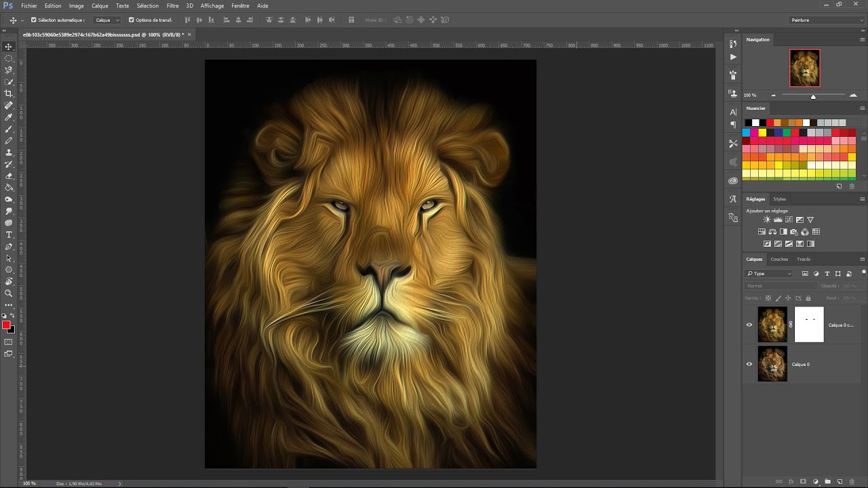The image size is (868, 488).
Task: Select the Path Selection arrow tool
Action: coord(9,258)
